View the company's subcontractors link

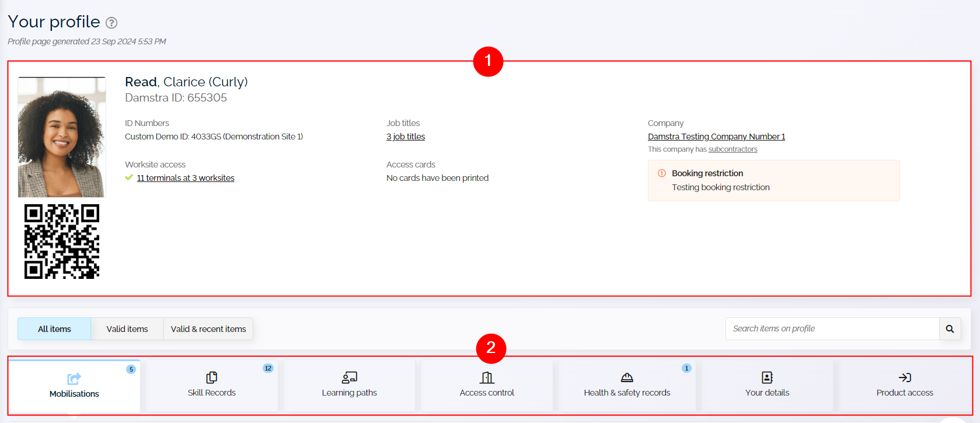pos(733,149)
